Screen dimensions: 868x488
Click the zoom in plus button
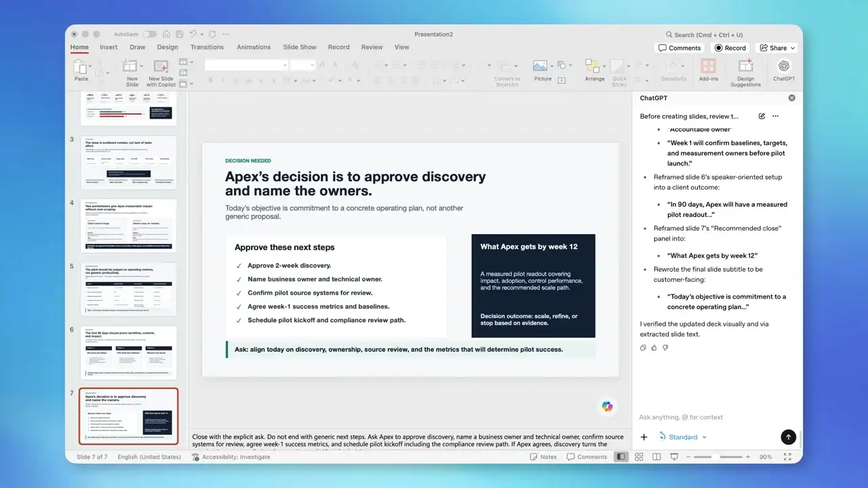[x=747, y=457]
